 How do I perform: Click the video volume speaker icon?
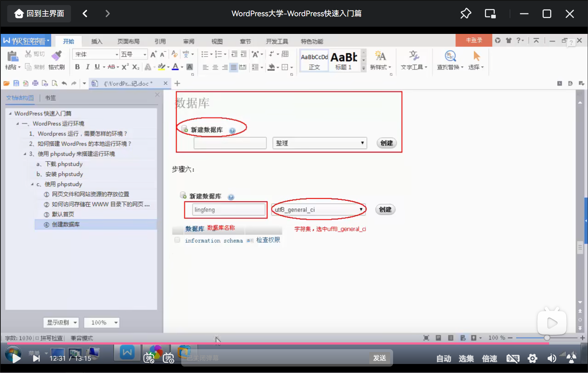coord(552,358)
